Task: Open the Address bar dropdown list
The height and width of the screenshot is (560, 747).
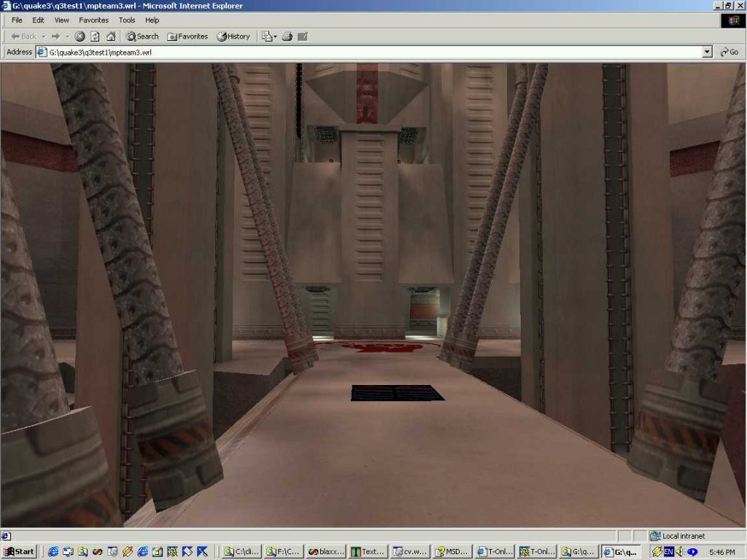Action: tap(707, 52)
